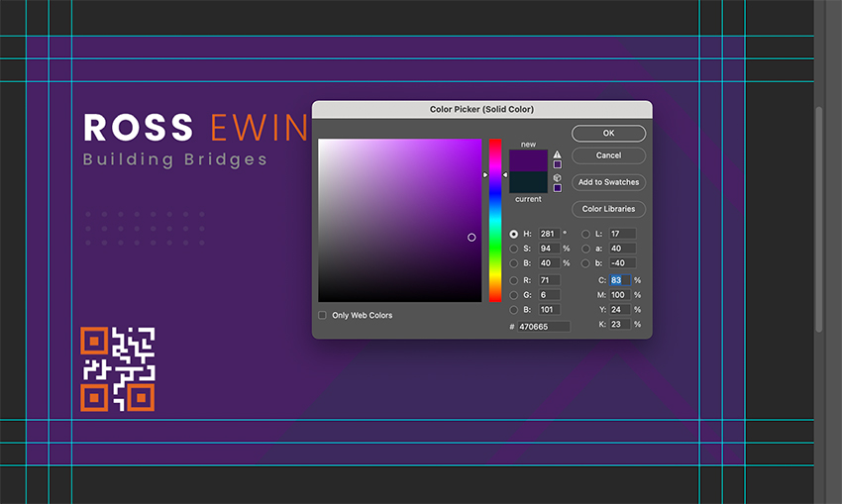842x504 pixels.
Task: Enable the Only Web Colors checkbox
Action: [322, 315]
